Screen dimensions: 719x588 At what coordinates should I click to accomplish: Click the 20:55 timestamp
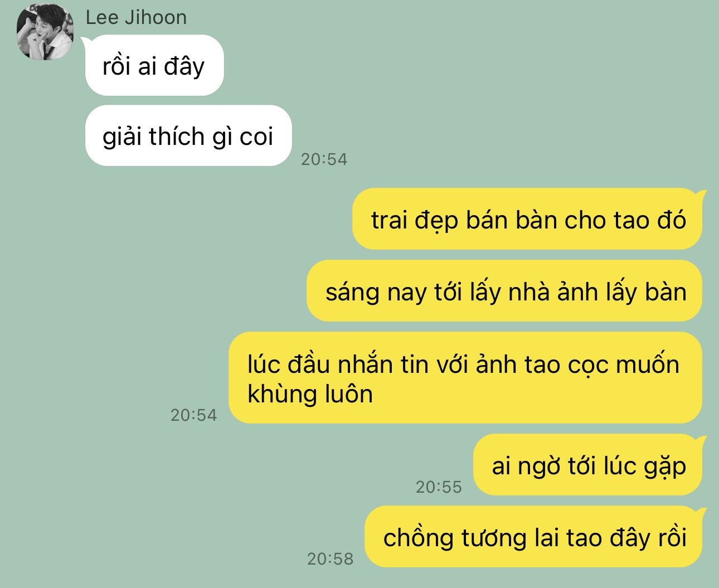pos(439,487)
